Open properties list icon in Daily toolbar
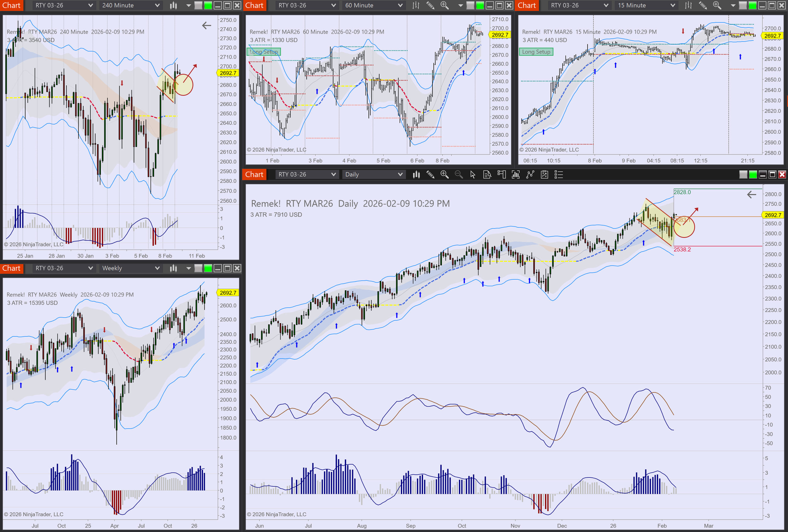The height and width of the screenshot is (532, 788). pyautogui.click(x=559, y=175)
